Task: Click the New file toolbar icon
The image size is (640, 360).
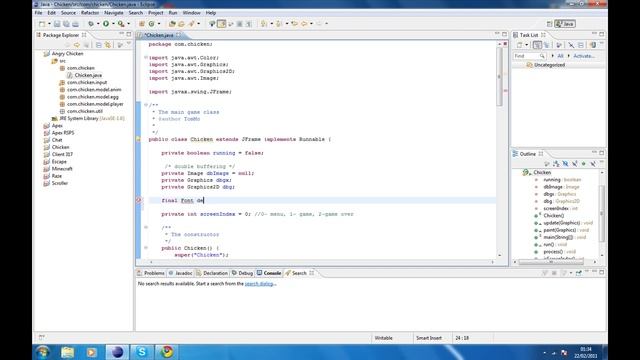Action: (42, 24)
